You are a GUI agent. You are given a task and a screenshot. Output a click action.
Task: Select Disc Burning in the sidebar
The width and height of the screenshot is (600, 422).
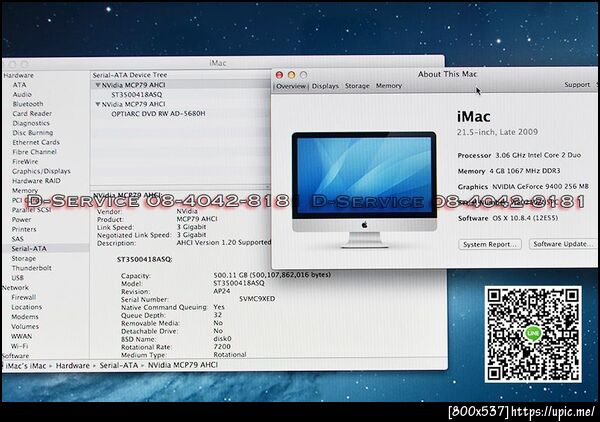33,133
